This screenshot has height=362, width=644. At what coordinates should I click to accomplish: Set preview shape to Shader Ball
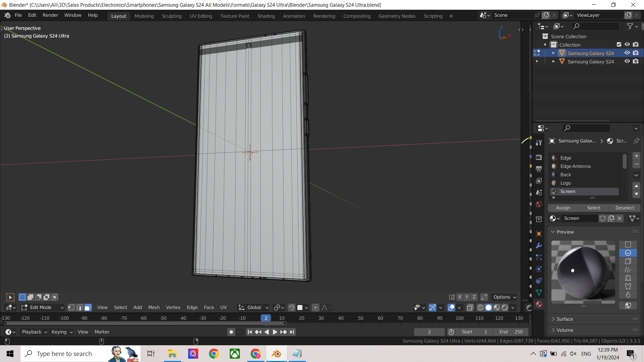628,278
